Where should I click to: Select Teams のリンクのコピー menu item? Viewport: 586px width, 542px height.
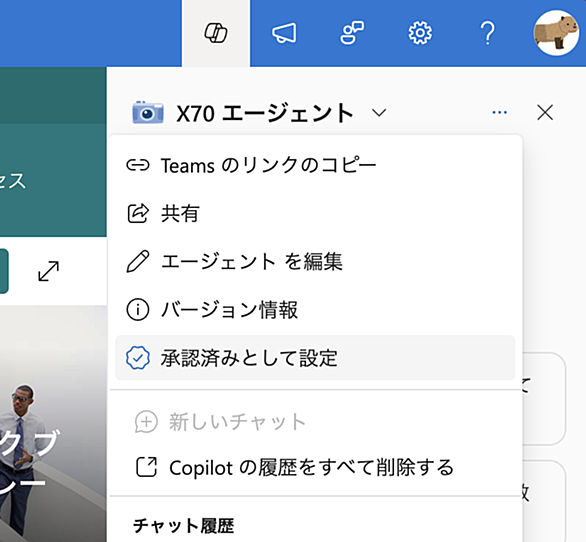315,165
